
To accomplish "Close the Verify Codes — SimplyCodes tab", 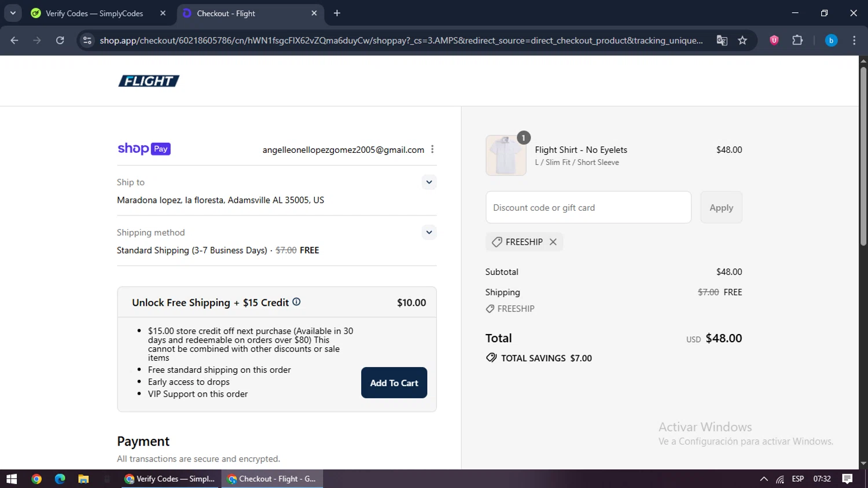I will pyautogui.click(x=163, y=13).
